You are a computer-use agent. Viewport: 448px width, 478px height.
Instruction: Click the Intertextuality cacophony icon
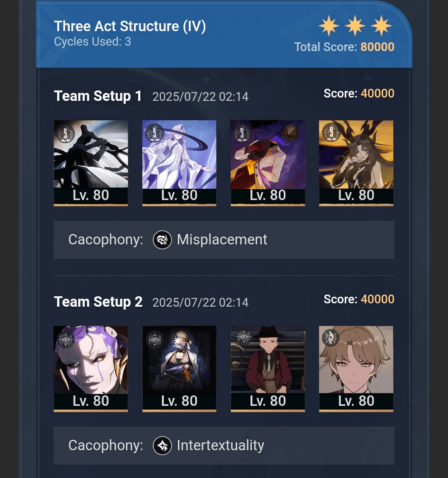point(162,445)
